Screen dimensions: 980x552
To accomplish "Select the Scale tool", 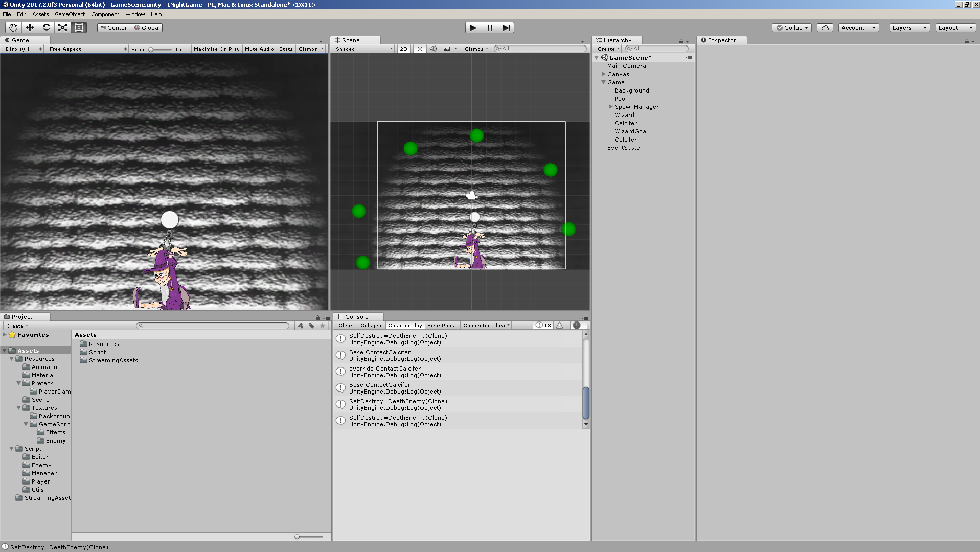I will (x=62, y=28).
